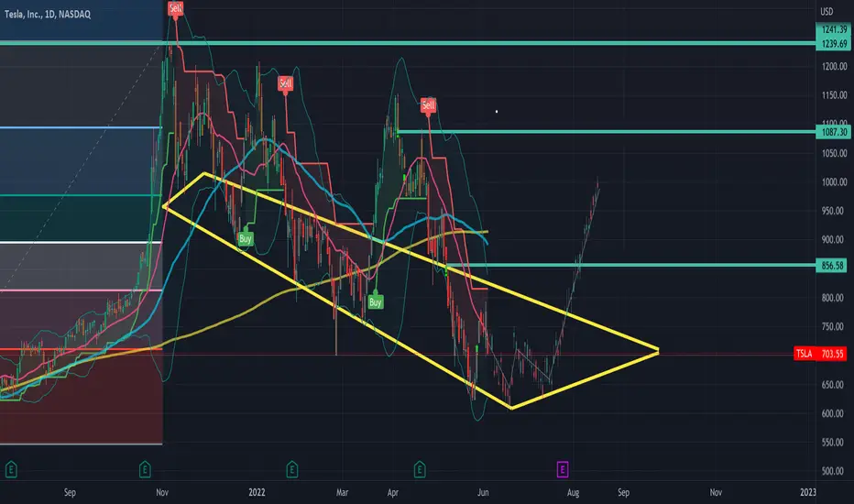Click the 856.58 price level label
The height and width of the screenshot is (504, 854).
pos(832,266)
